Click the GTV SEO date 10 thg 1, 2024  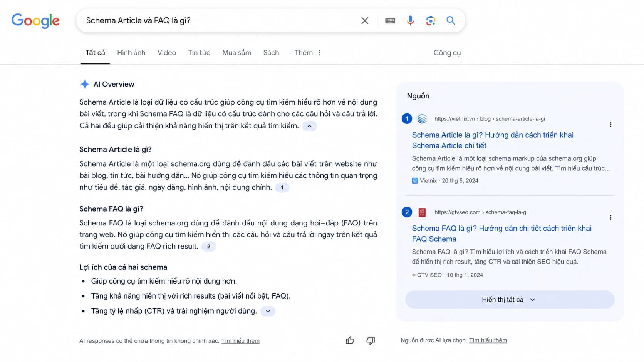pos(465,275)
